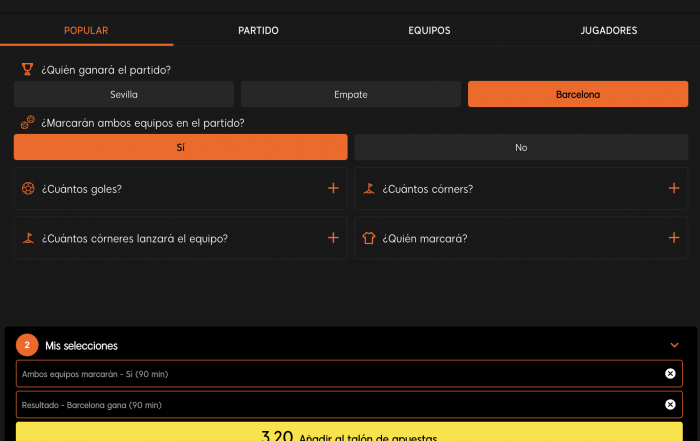Select No for both teams scoring
Image resolution: width=700 pixels, height=441 pixels.
521,147
